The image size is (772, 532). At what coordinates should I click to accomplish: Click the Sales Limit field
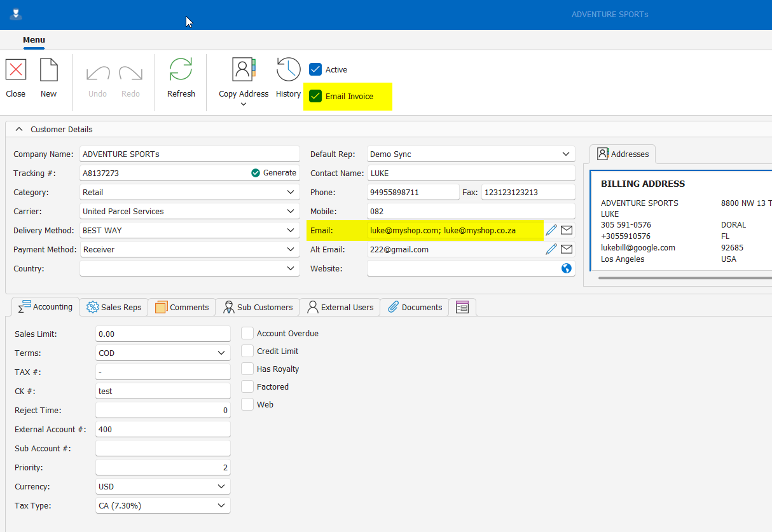[163, 334]
